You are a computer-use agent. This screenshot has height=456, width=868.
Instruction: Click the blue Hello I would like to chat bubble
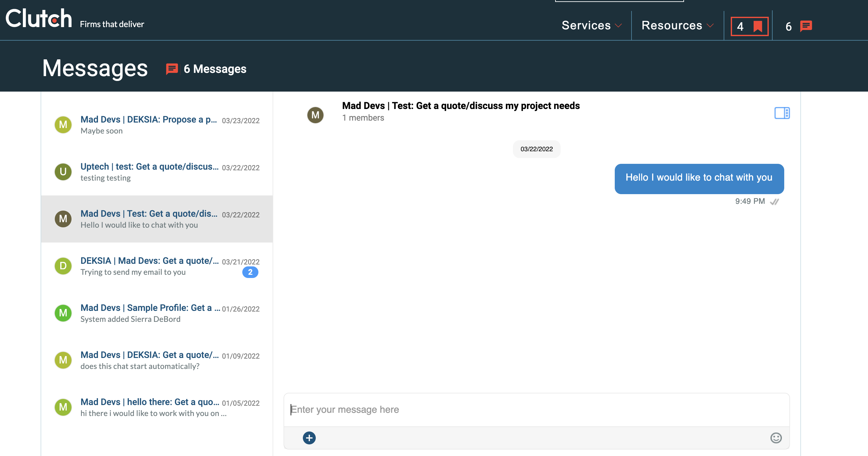point(699,179)
